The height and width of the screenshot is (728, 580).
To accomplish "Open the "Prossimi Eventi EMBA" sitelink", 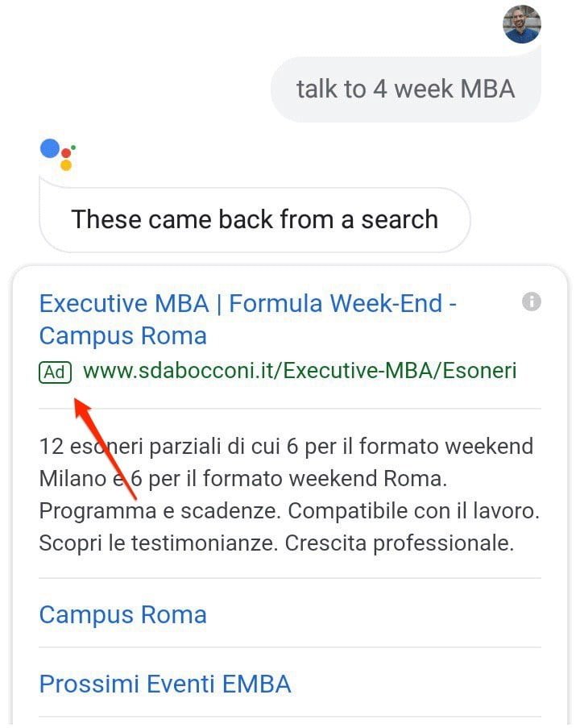I will click(x=165, y=684).
